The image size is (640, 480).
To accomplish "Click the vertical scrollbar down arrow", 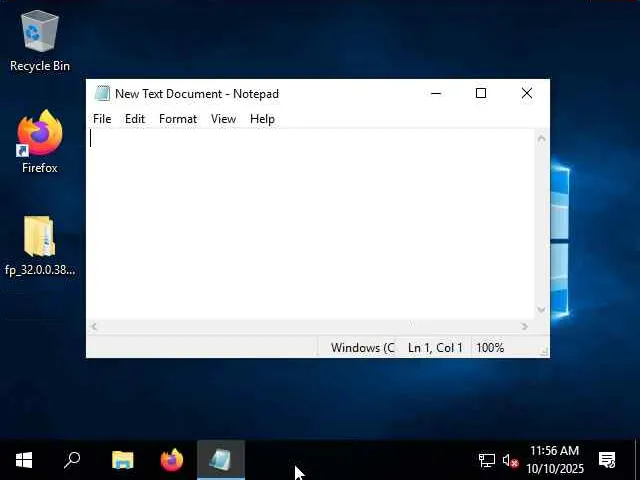I will coord(542,310).
